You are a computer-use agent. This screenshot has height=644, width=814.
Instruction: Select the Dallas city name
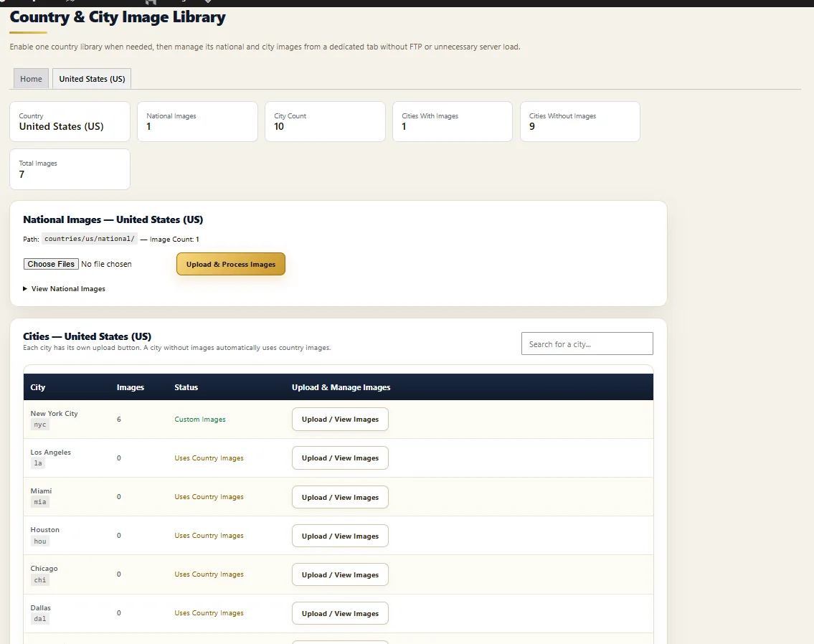tap(40, 608)
